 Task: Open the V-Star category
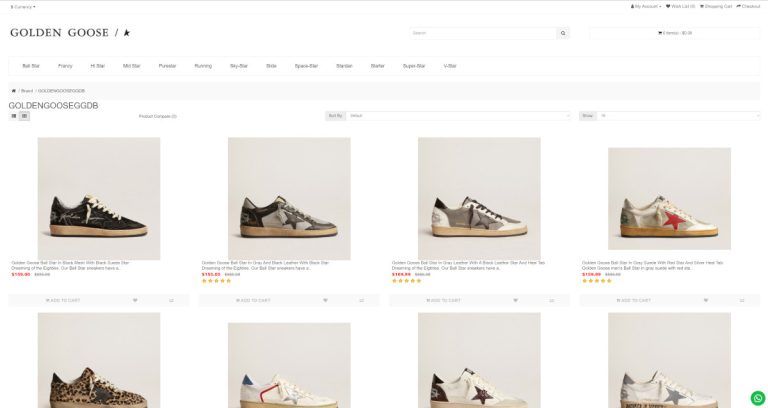pos(450,66)
